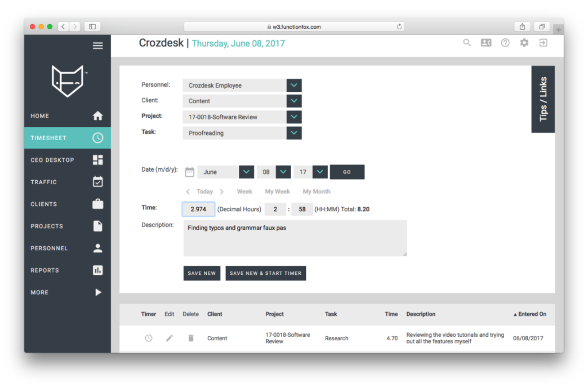Go to next day arrow
588x392 pixels.
pos(222,191)
